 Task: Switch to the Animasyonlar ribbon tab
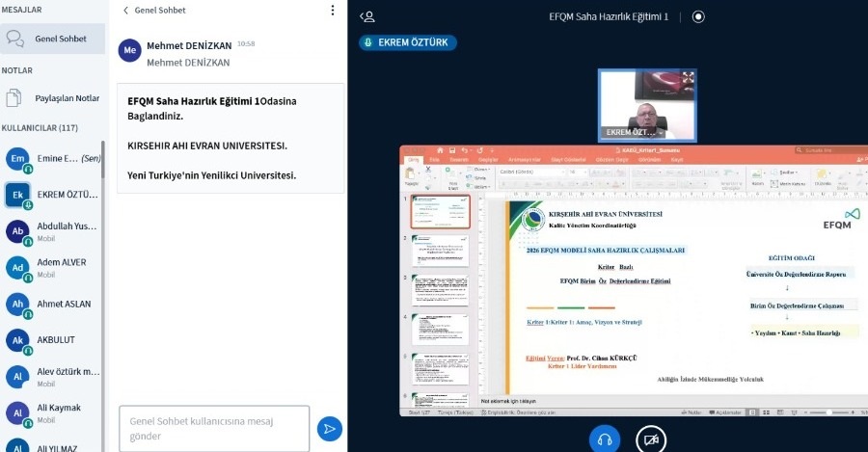coord(525,160)
